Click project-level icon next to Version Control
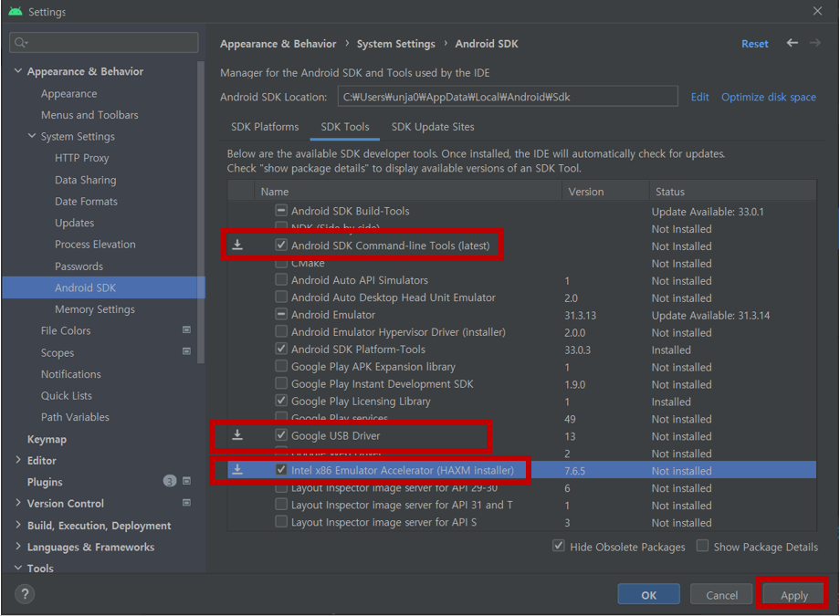 186,503
